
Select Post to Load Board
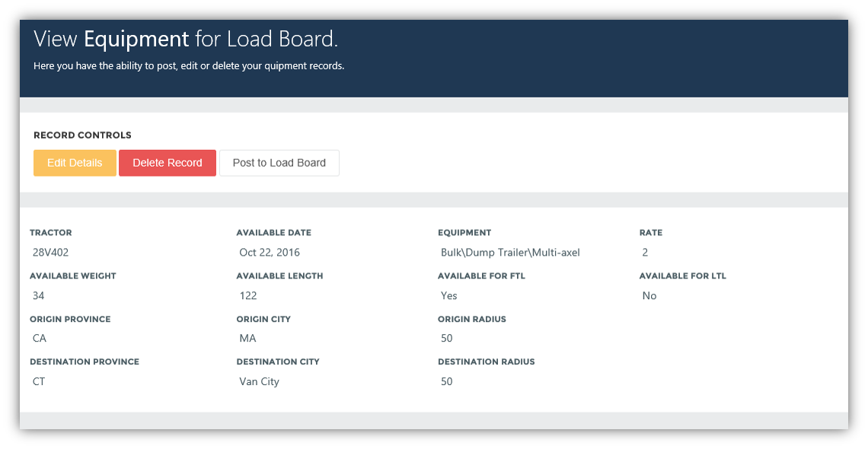279,162
